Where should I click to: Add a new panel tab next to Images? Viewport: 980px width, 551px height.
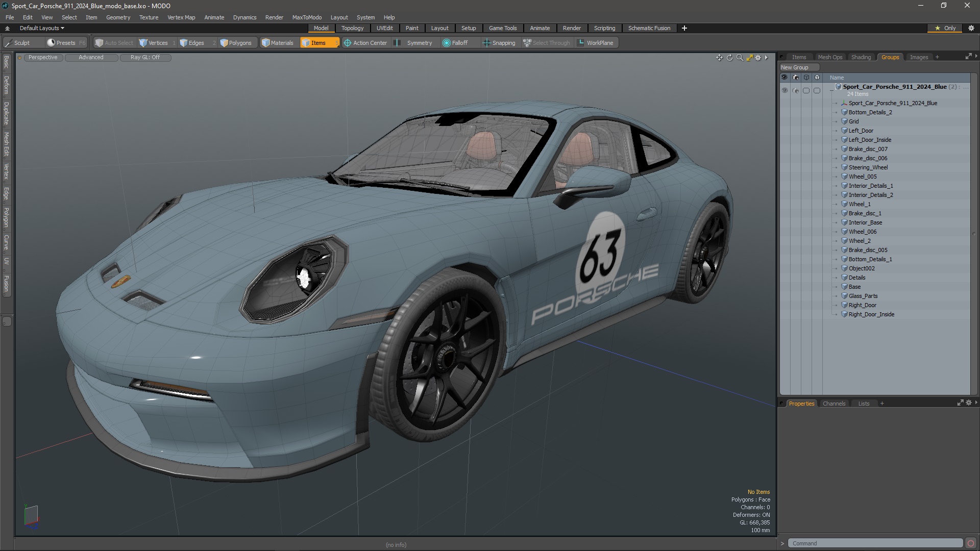coord(937,57)
